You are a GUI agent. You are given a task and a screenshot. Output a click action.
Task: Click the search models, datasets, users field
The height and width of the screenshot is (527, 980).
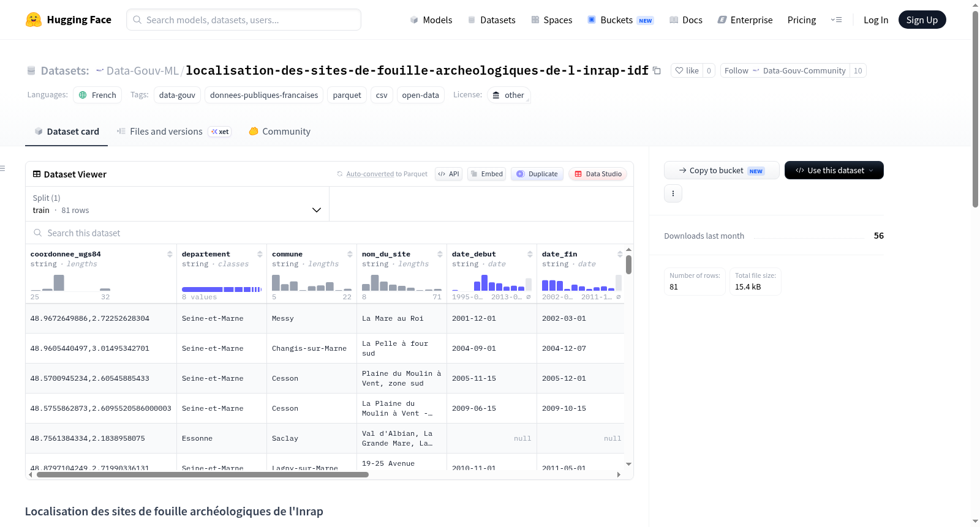pyautogui.click(x=244, y=20)
